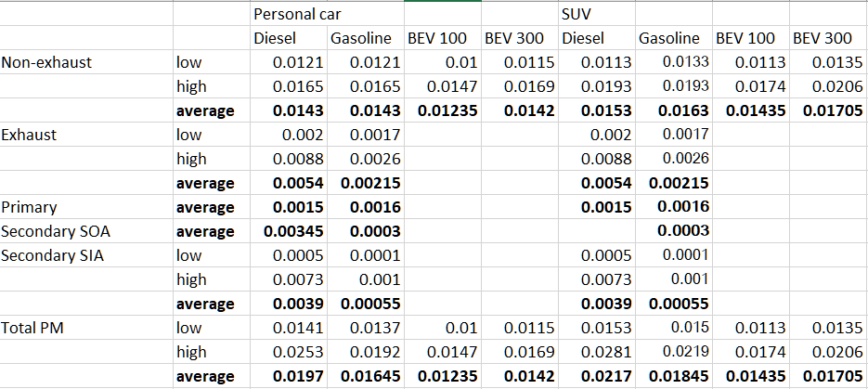Select the BEV 100 header beside SUV Gasoline
Screen dimensions: 868x389
[745, 38]
